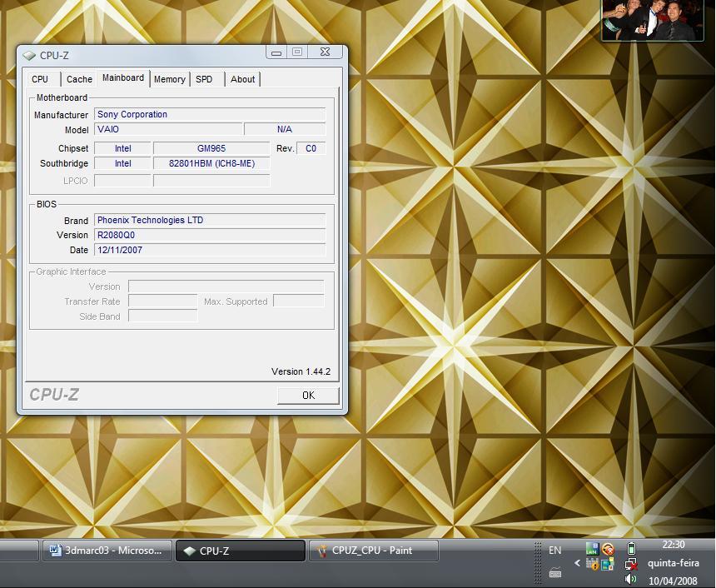Click the EN language indicator
Image resolution: width=716 pixels, height=588 pixels.
coord(555,551)
